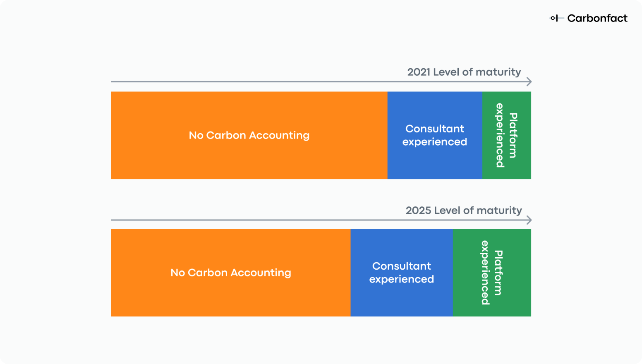The width and height of the screenshot is (642, 364).
Task: Click the Carbonfact brand name text
Action: (597, 18)
